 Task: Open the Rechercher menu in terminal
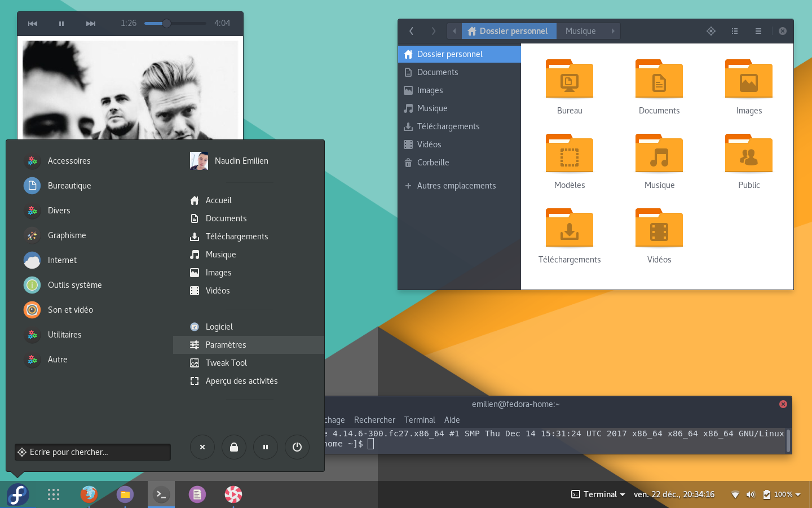click(374, 420)
